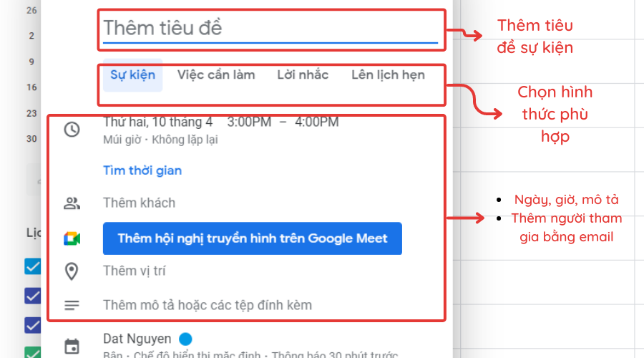Switch to the 'Việc cần làm' tab

216,75
